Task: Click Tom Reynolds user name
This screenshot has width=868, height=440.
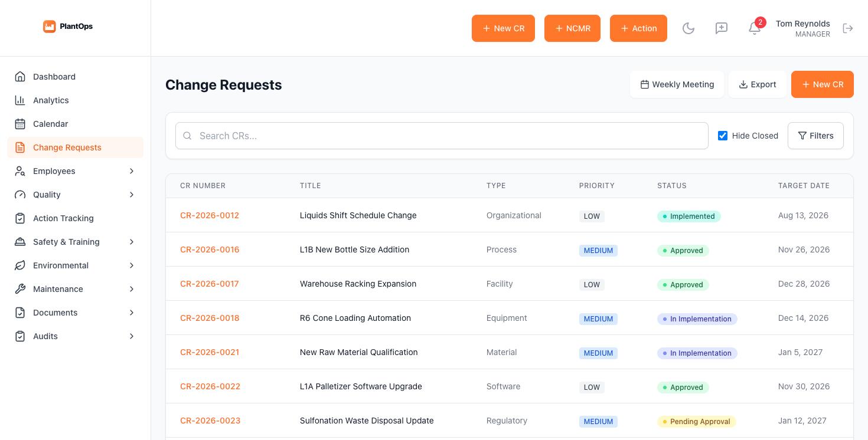Action: pos(802,24)
